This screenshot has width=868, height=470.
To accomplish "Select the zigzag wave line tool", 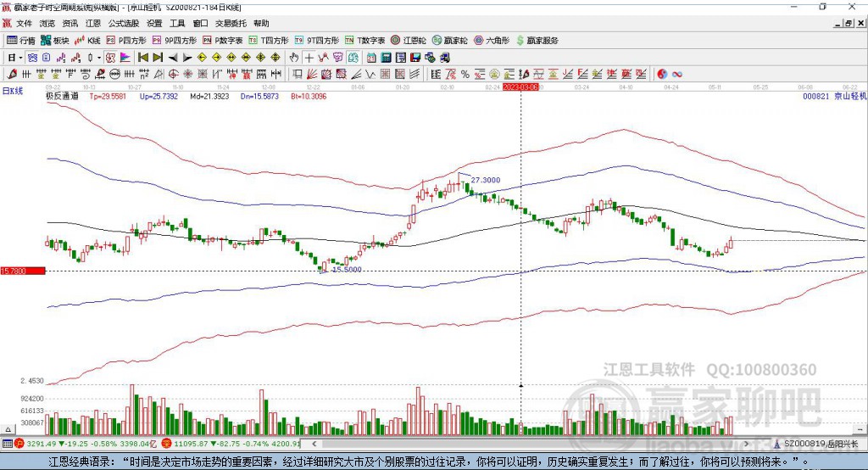I will [x=370, y=75].
